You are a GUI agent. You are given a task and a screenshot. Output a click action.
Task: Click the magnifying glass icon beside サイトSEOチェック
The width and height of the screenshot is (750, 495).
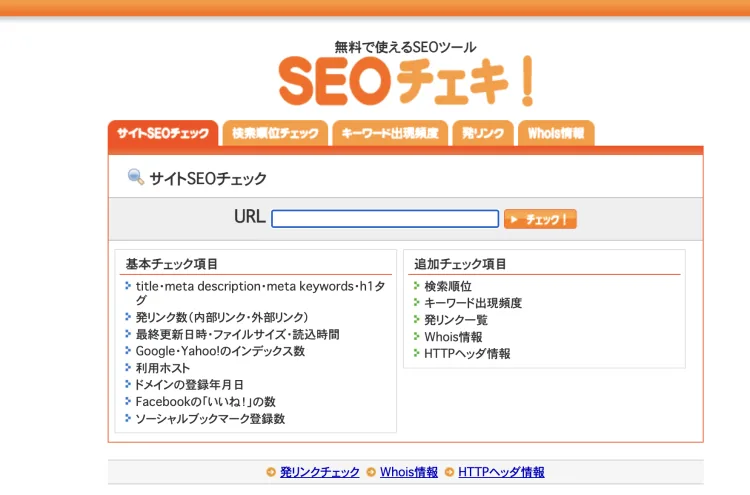tap(136, 177)
